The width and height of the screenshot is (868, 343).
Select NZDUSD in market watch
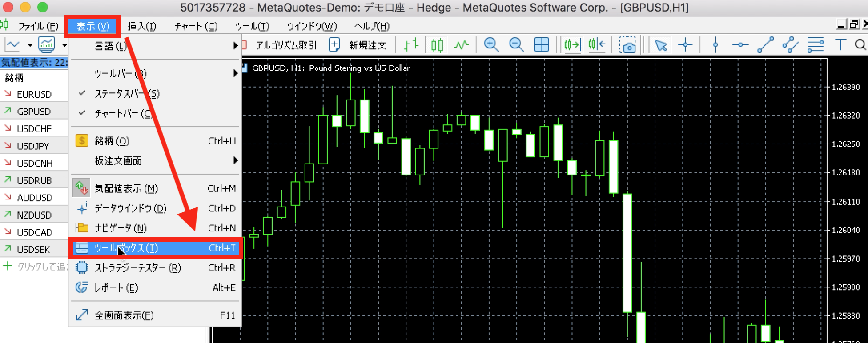34,215
